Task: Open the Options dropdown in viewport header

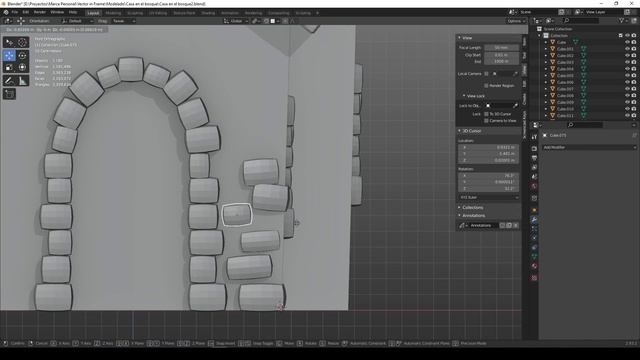Action: (x=516, y=21)
